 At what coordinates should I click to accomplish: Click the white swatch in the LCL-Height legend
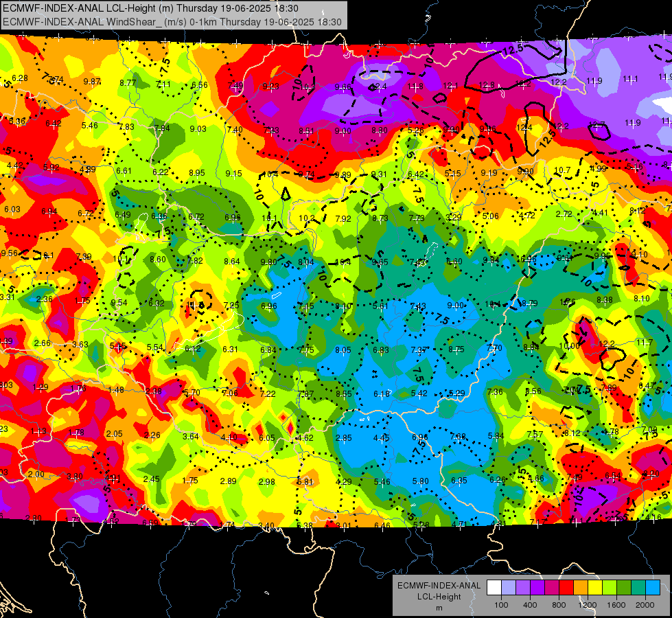494,588
